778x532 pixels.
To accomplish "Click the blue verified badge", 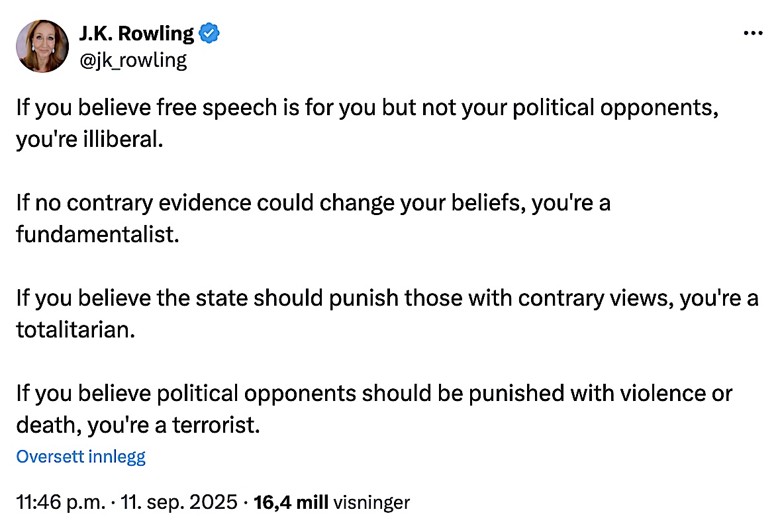I will point(211,33).
